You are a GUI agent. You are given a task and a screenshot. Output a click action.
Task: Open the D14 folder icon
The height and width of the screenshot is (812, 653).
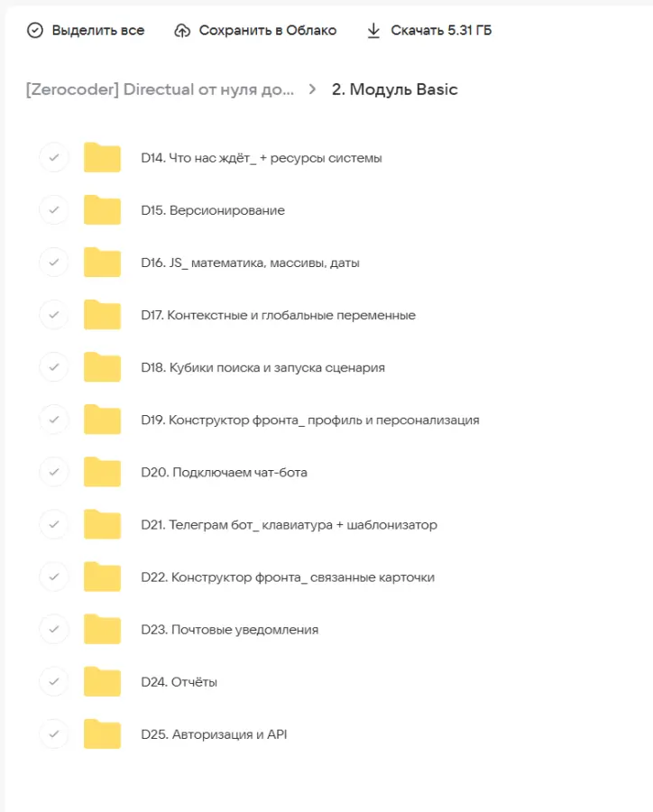point(102,158)
